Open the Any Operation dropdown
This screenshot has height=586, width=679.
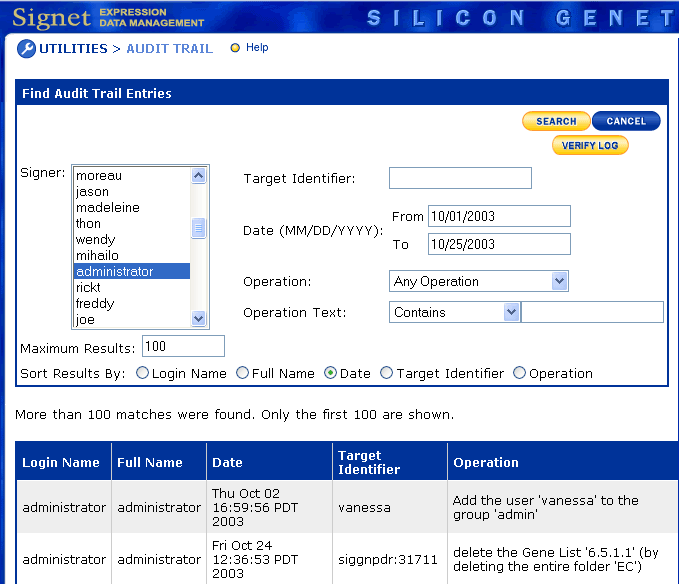(478, 281)
